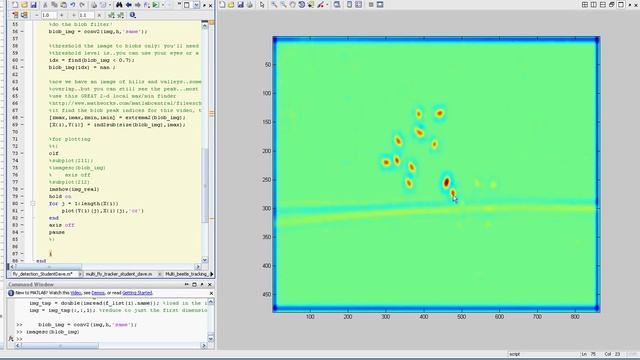This screenshot has width=640, height=360.
Task: Select the Brush data tool
Action: tap(320, 4)
